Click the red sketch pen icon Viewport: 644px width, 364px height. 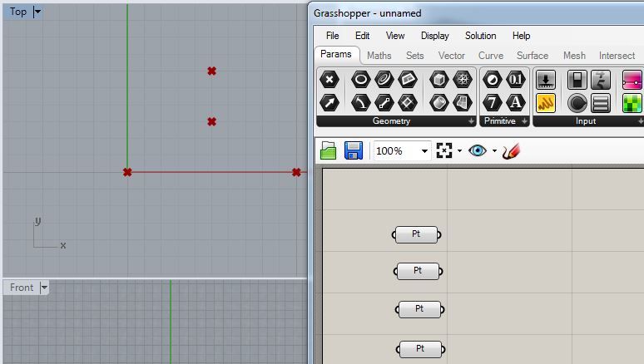pos(511,151)
